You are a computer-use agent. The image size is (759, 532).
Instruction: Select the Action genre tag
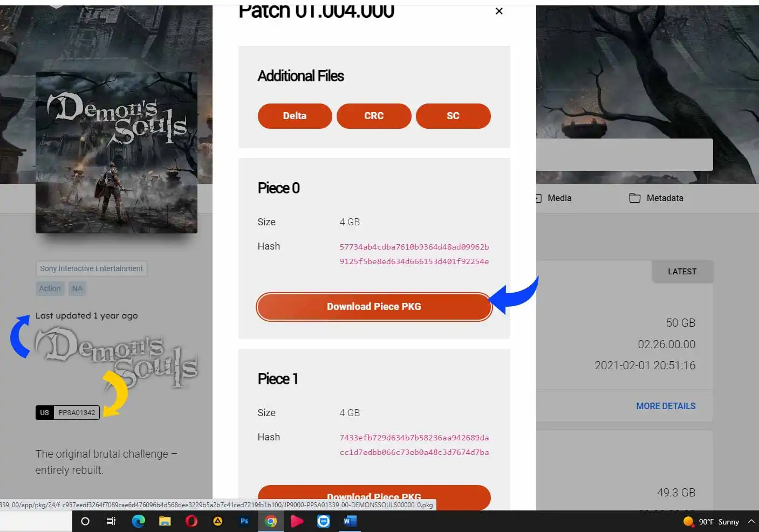[x=50, y=288]
